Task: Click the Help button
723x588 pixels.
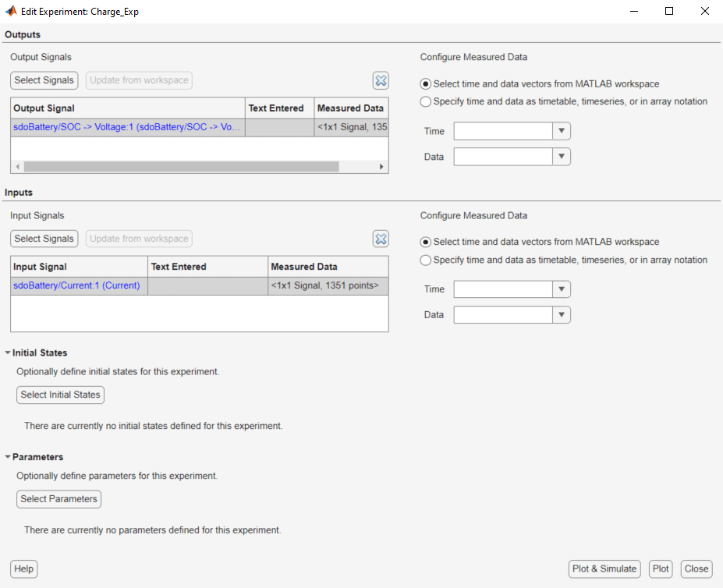Action: (23, 569)
